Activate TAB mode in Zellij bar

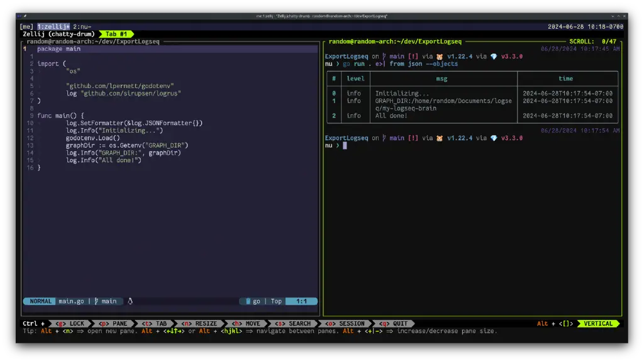pos(155,324)
